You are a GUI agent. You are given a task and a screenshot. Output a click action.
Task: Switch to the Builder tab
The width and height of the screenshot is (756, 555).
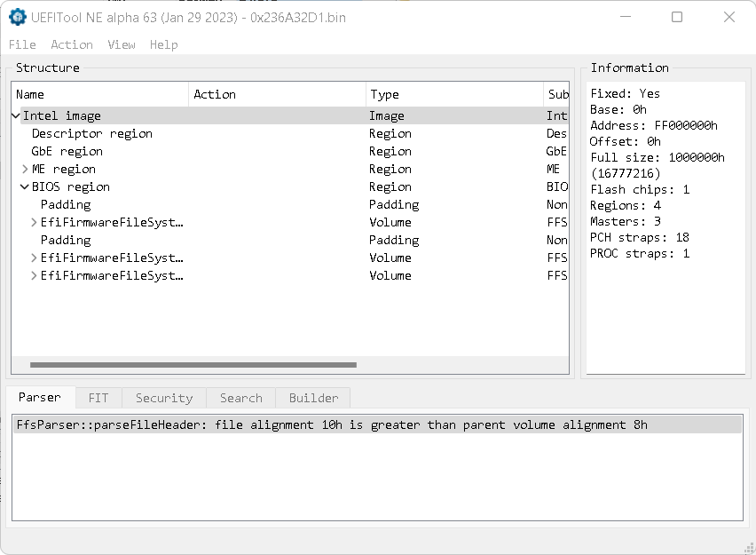pyautogui.click(x=313, y=398)
